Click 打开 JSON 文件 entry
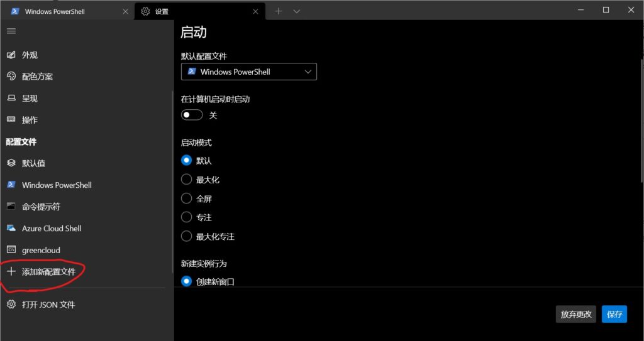Image resolution: width=644 pixels, height=341 pixels. pyautogui.click(x=86, y=305)
